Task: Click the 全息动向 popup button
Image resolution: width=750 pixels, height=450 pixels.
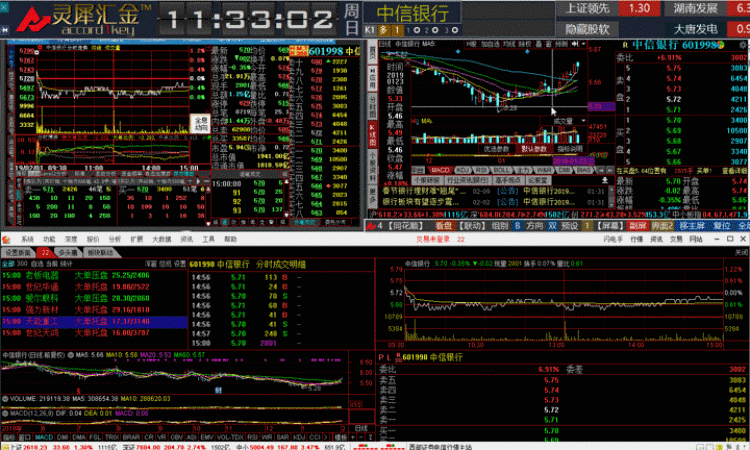Action: [201, 123]
